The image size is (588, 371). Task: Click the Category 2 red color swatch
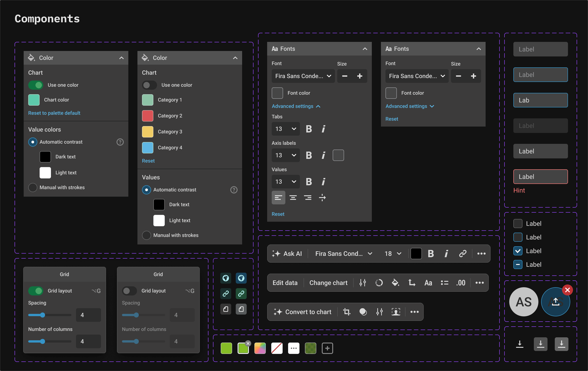147,116
